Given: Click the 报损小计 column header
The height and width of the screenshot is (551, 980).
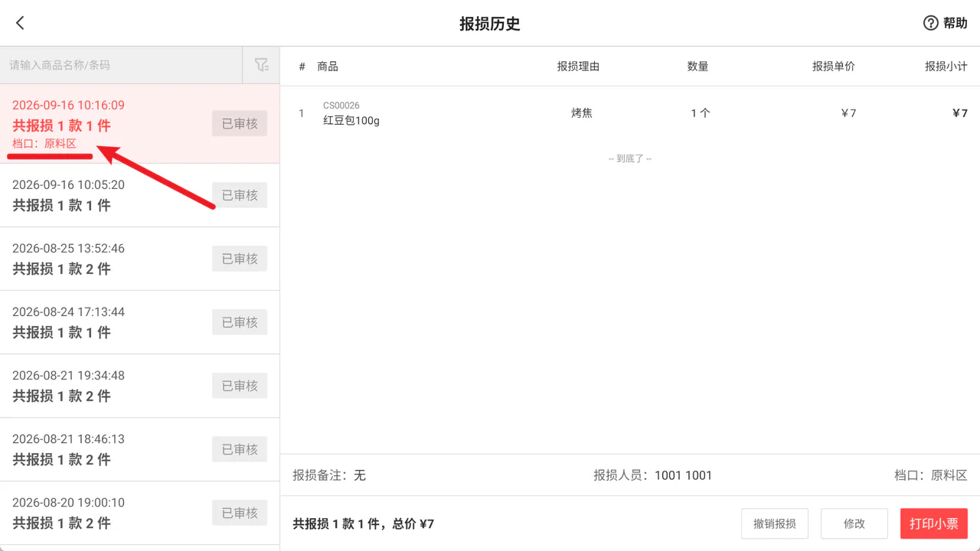Looking at the screenshot, I should [946, 67].
